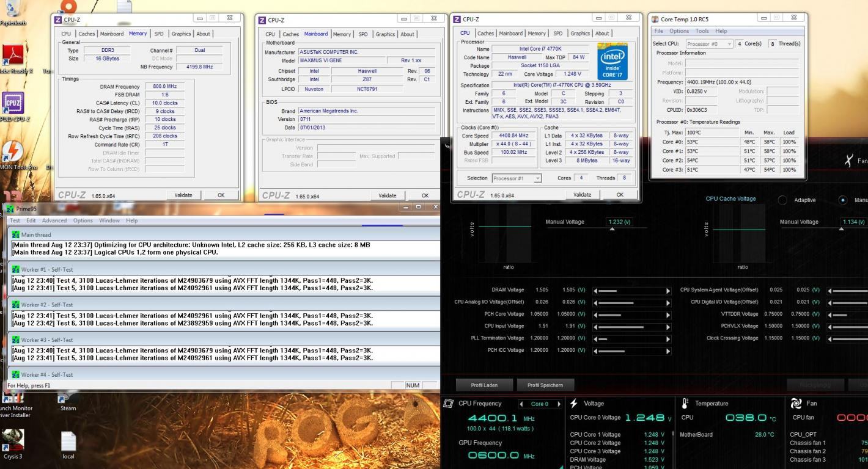This screenshot has width=868, height=469.
Task: Click the Profil Laden button
Action: click(484, 385)
